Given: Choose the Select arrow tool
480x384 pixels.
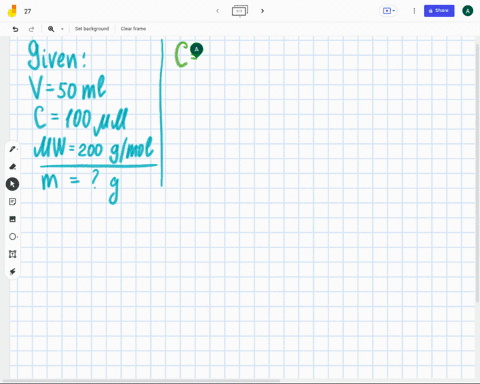Looking at the screenshot, I should click(x=12, y=184).
